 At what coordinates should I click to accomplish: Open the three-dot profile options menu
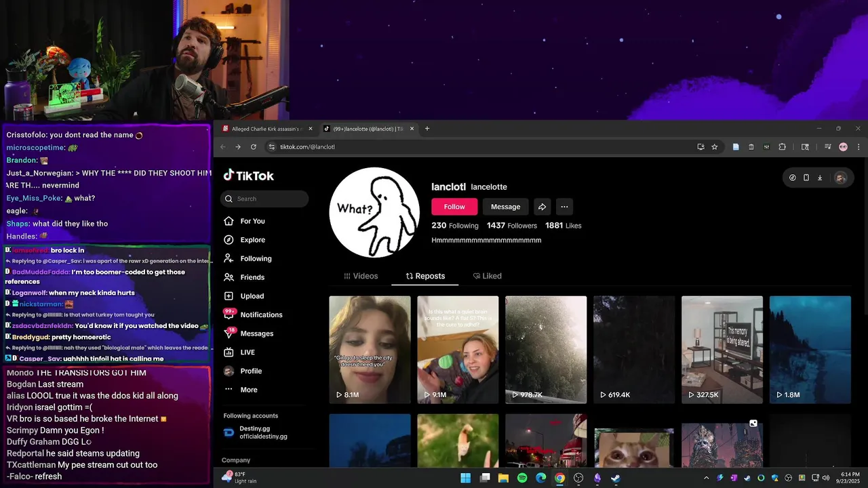564,207
